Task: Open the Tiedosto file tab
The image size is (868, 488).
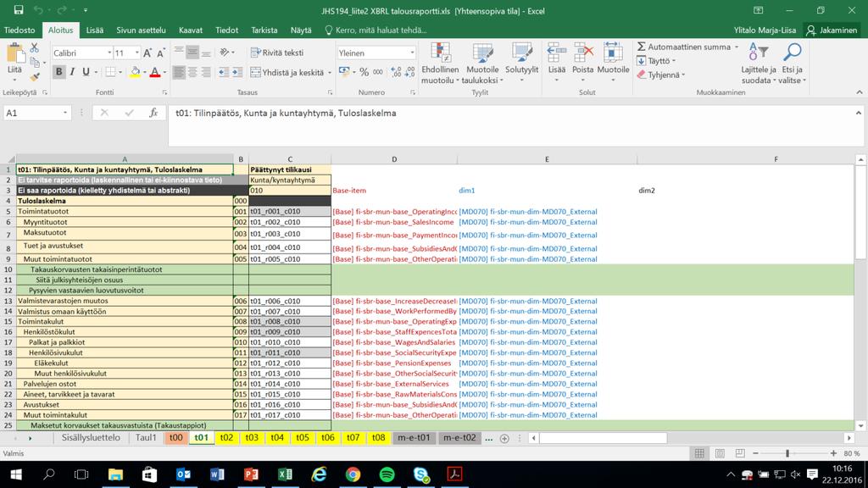Action: pyautogui.click(x=19, y=30)
